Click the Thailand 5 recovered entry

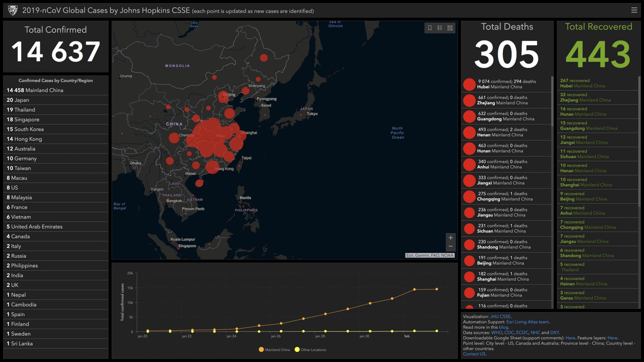(x=597, y=267)
